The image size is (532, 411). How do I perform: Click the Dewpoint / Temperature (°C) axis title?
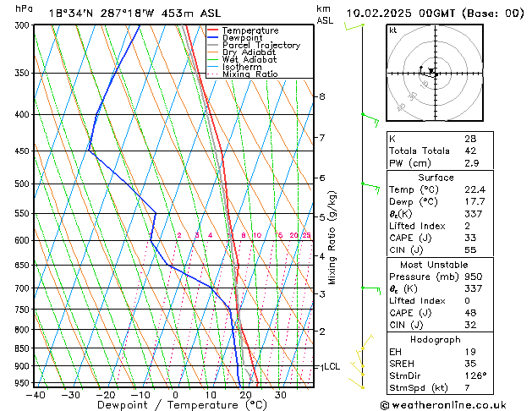(182, 405)
